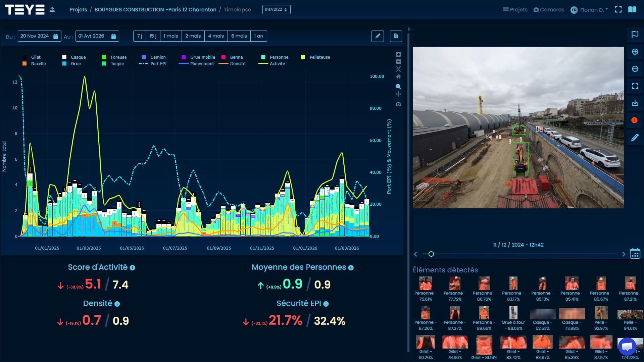
Task: Click the chart camera snapshot icon
Action: click(x=398, y=104)
